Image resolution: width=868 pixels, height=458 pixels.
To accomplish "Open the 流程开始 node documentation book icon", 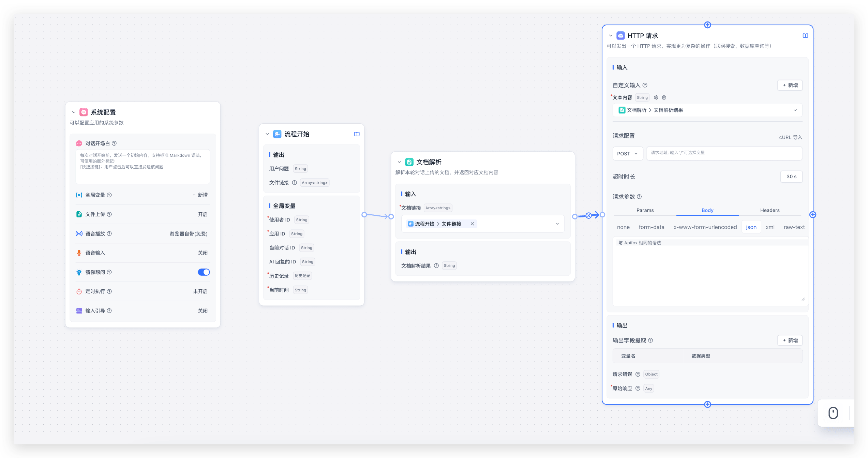I will (x=357, y=134).
